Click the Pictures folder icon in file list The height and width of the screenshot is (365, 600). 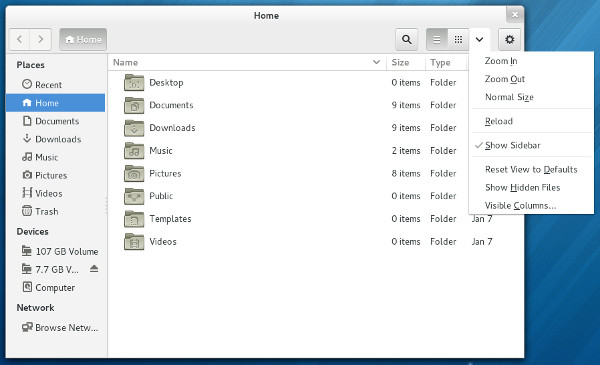click(134, 173)
